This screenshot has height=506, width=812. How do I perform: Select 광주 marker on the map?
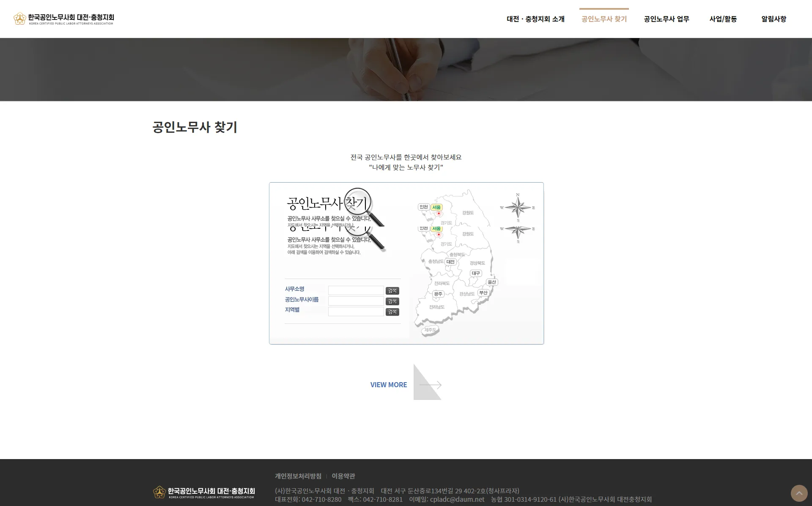point(438,294)
